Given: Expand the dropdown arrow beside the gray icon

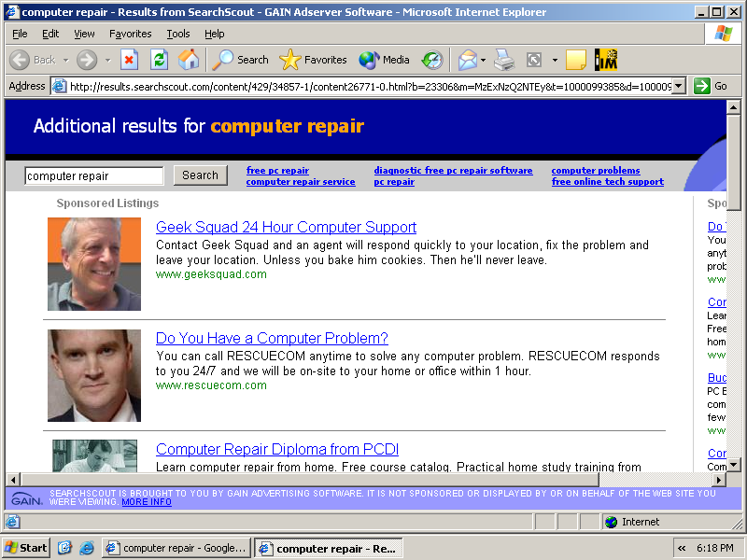Looking at the screenshot, I should pos(555,60).
